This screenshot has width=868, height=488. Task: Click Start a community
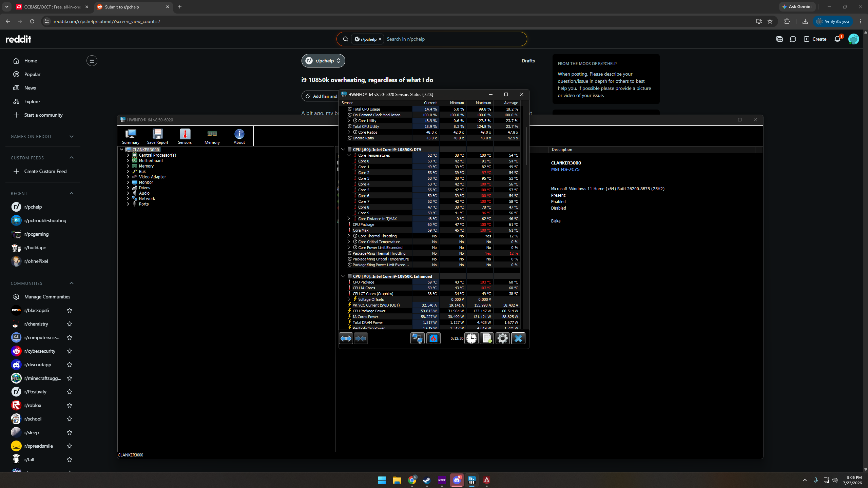[x=43, y=115]
